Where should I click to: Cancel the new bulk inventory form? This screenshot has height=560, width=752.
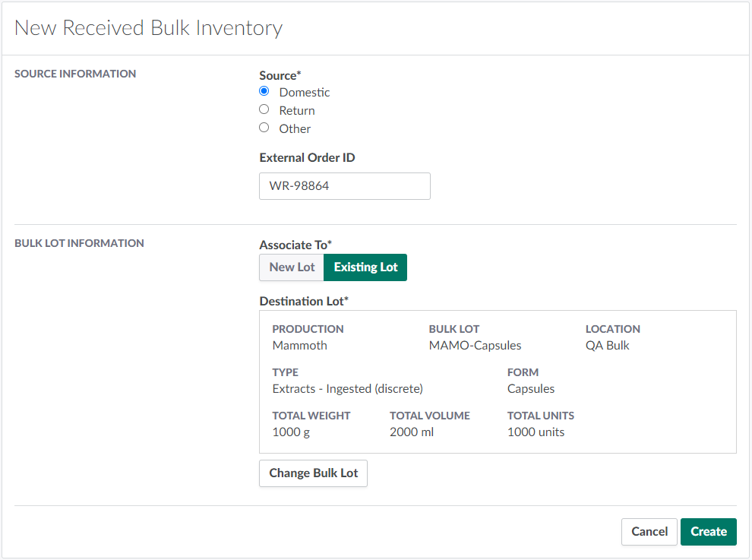click(x=649, y=532)
